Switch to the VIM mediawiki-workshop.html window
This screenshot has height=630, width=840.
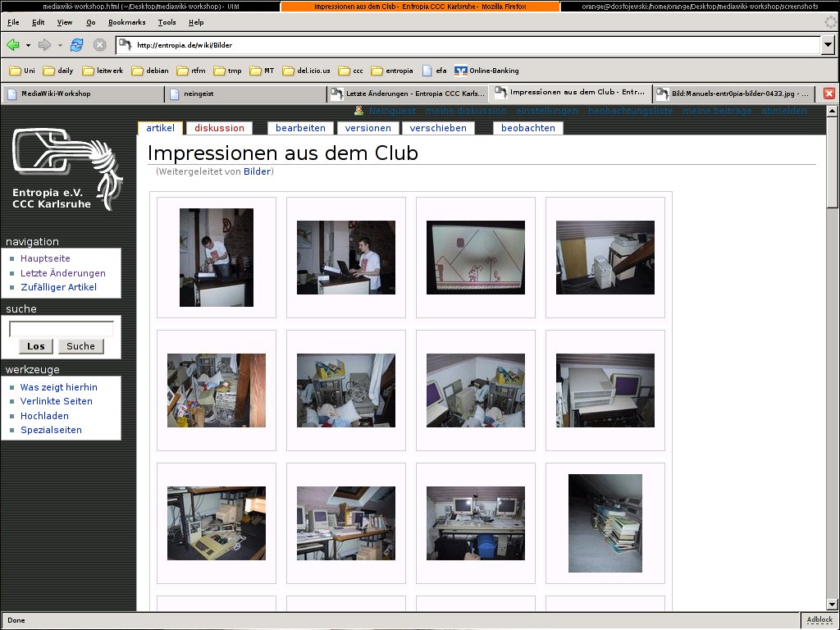click(x=139, y=7)
